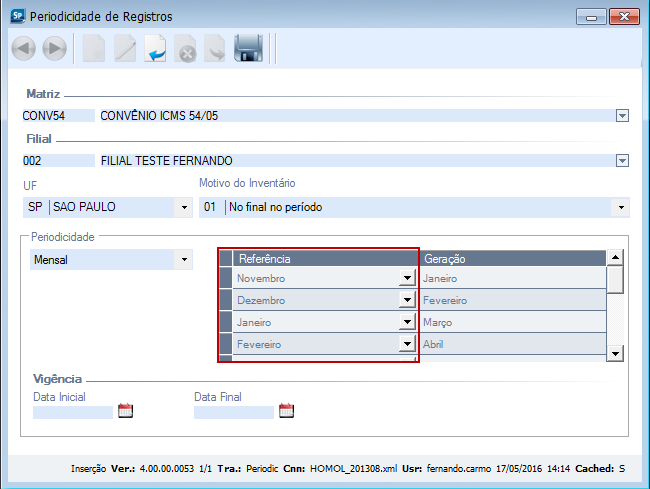
Task: Click grid scrollbar up arrow
Action: (x=615, y=258)
